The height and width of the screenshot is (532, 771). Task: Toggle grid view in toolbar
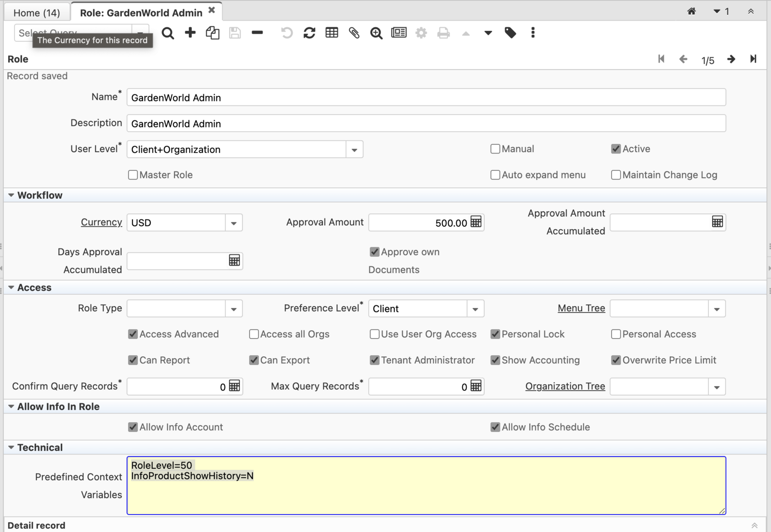[332, 33]
